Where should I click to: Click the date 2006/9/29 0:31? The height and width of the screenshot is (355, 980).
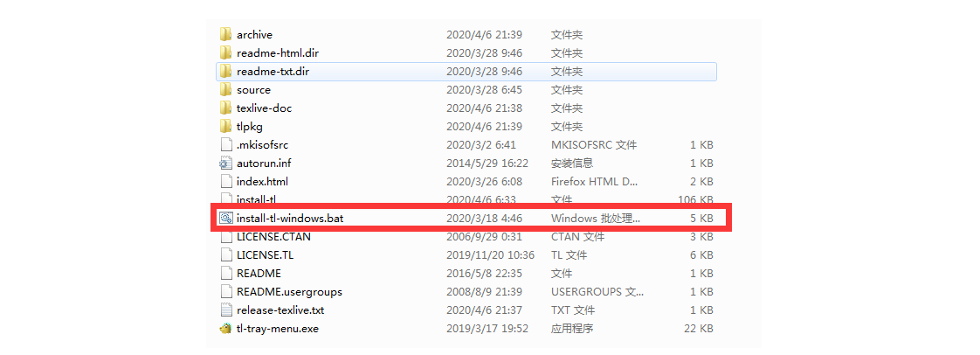click(x=484, y=237)
